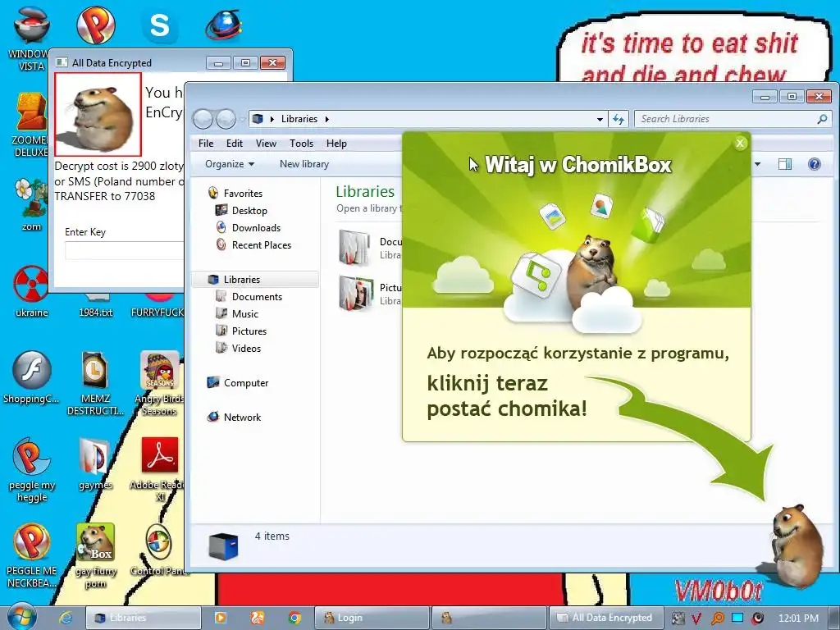Screen dimensions: 840x630
Task: Switch to All Data Encrypted taskbar button
Action: click(605, 618)
